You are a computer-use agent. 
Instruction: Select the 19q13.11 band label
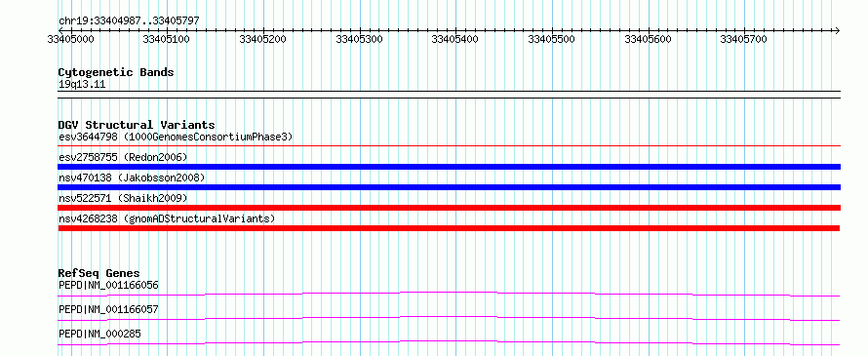[x=82, y=85]
